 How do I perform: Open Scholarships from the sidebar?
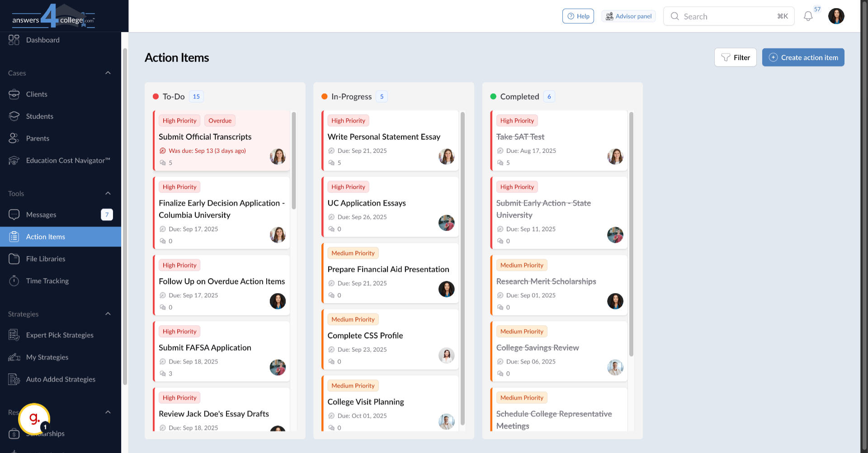pos(44,433)
